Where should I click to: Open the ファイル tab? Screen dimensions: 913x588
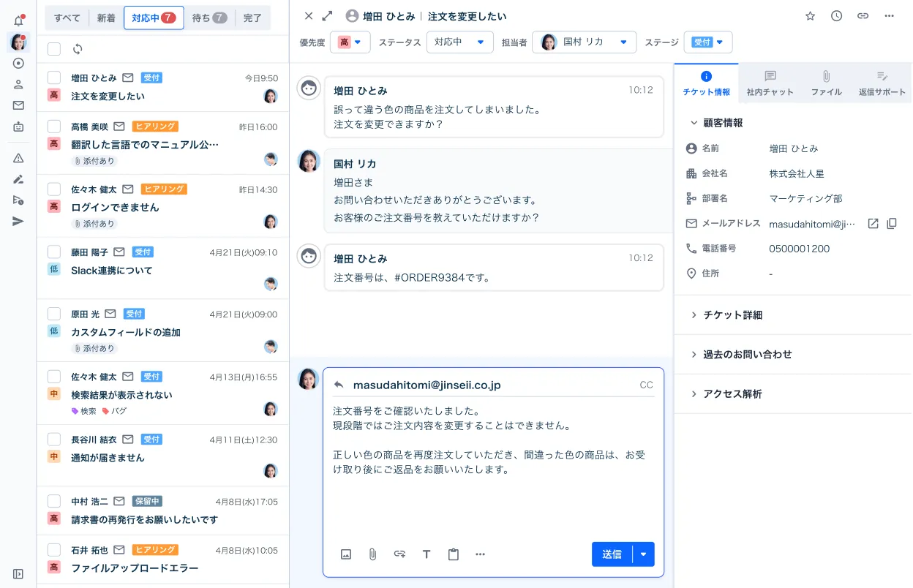pyautogui.click(x=826, y=83)
